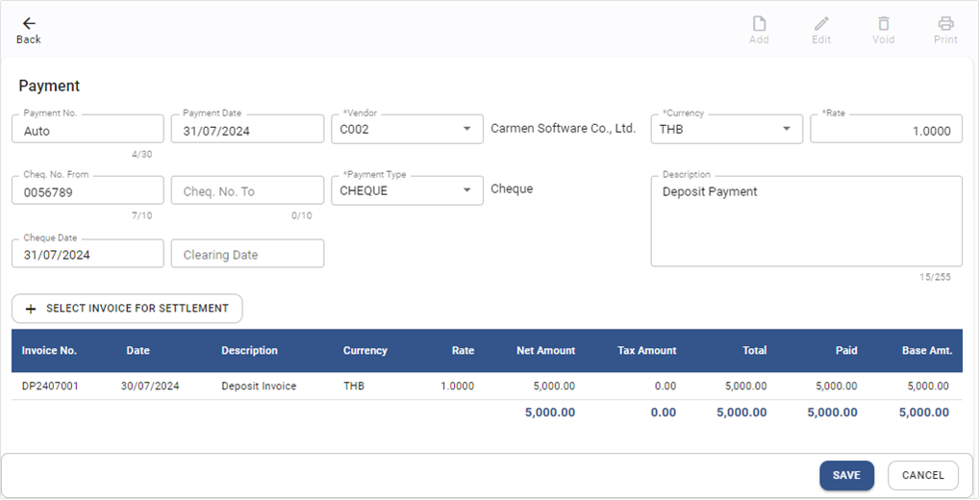980x500 pixels.
Task: Click the Print icon
Action: pyautogui.click(x=945, y=24)
